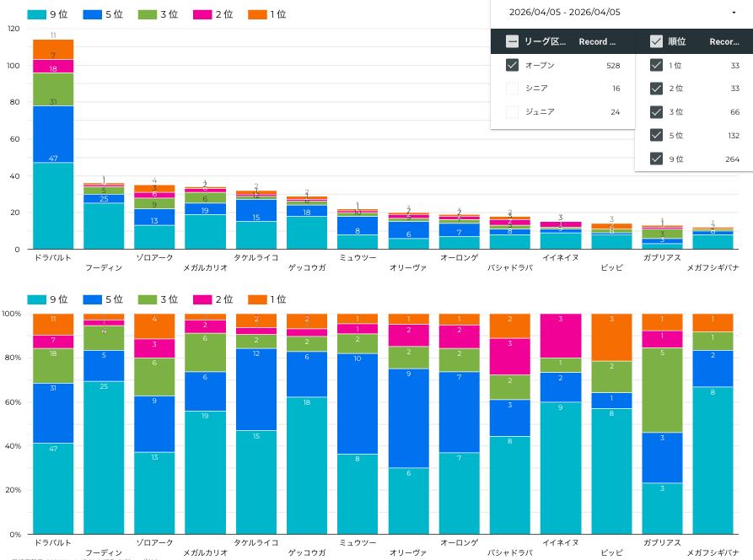Toggle the select-all checkbox beside 順位
753x560 pixels.
pyautogui.click(x=656, y=41)
